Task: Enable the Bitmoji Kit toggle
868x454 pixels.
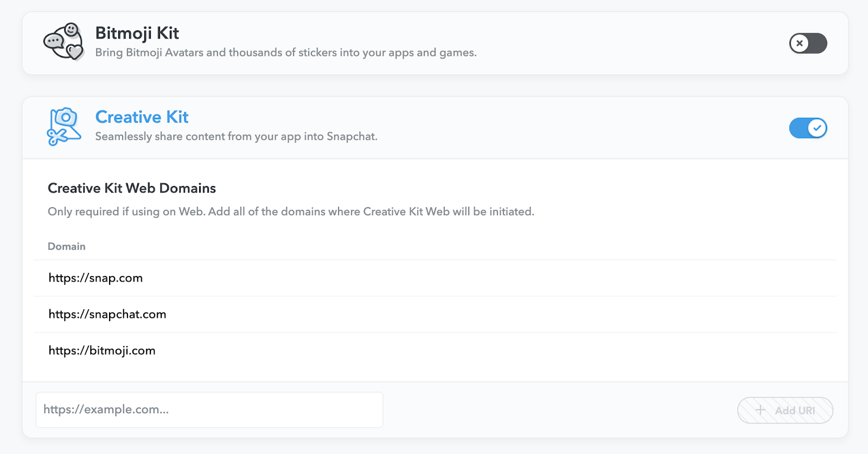Action: click(x=808, y=43)
